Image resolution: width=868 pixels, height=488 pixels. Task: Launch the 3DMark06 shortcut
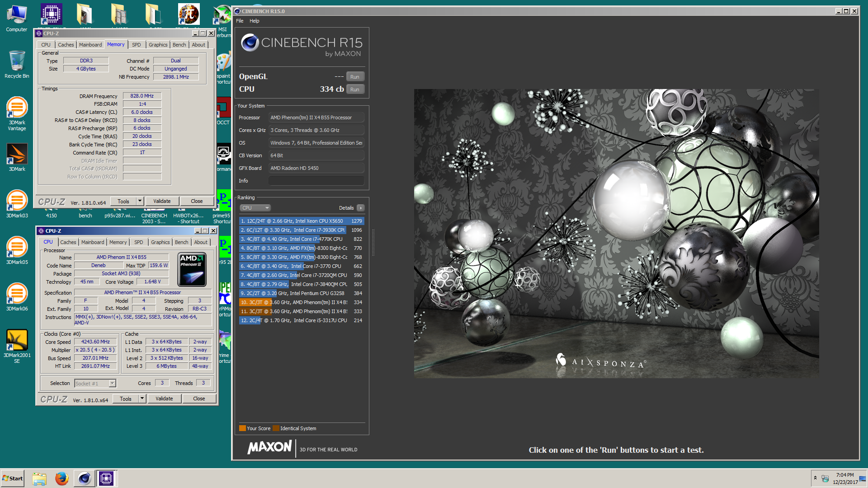click(x=17, y=297)
